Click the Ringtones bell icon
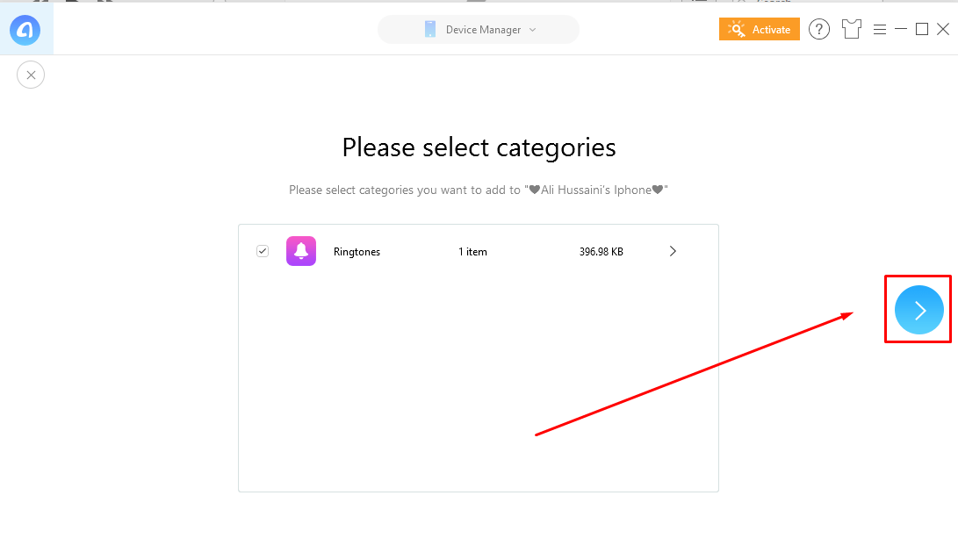This screenshot has height=560, width=958. pos(301,251)
